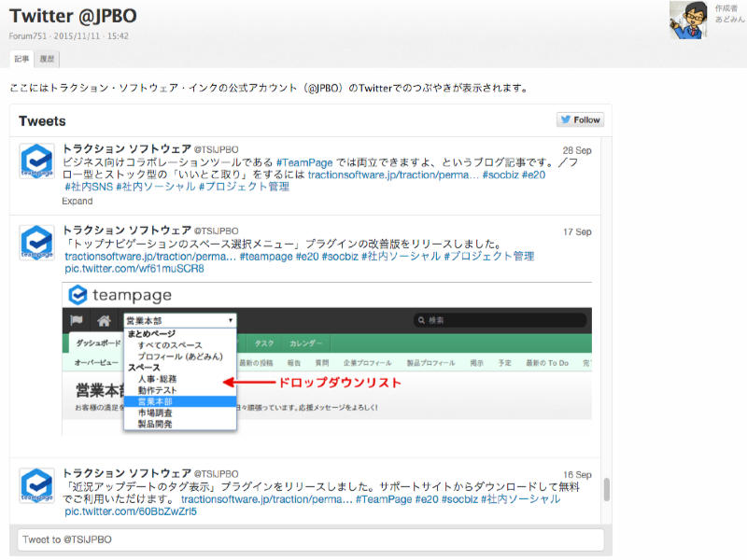Select the 製品プロフィール sub-tab
Screen dimensions: 747x560
click(x=430, y=363)
